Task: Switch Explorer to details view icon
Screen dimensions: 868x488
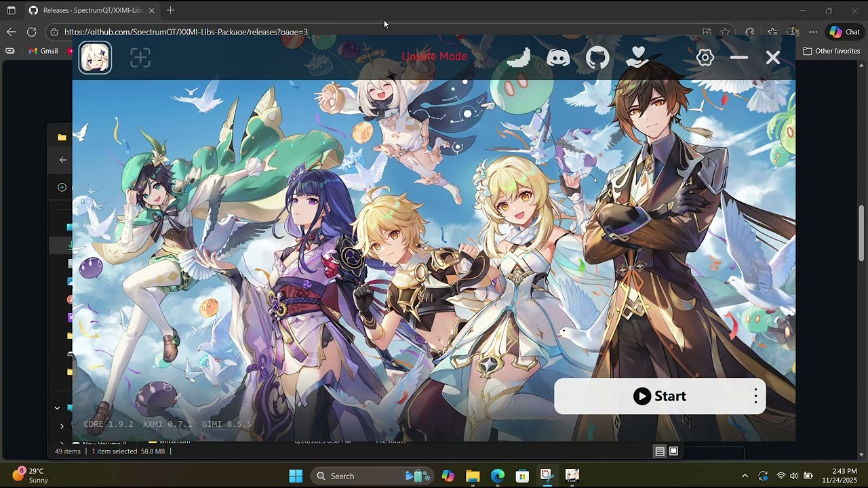Action: 660,451
